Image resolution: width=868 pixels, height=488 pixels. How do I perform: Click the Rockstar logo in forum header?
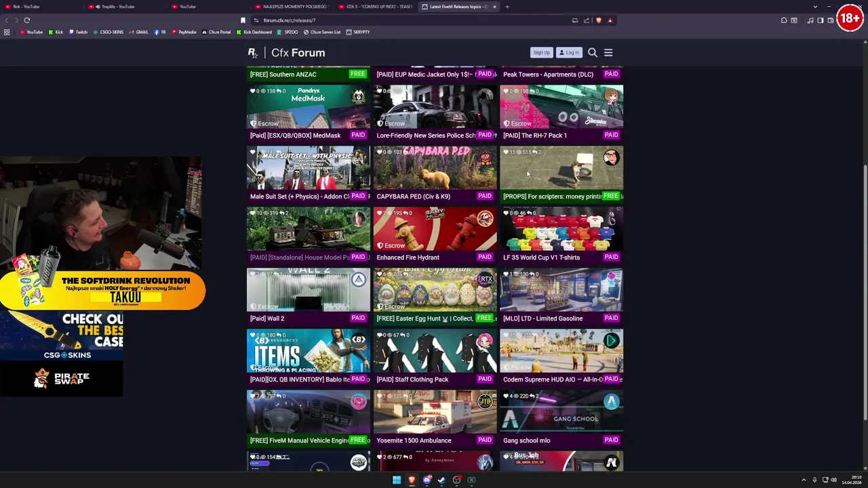tap(252, 52)
